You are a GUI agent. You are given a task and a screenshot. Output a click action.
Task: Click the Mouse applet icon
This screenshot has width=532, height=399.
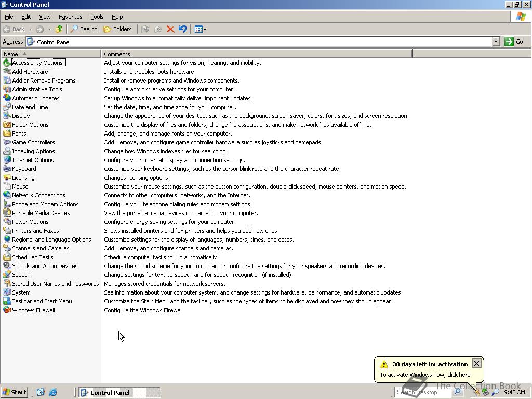[7, 187]
